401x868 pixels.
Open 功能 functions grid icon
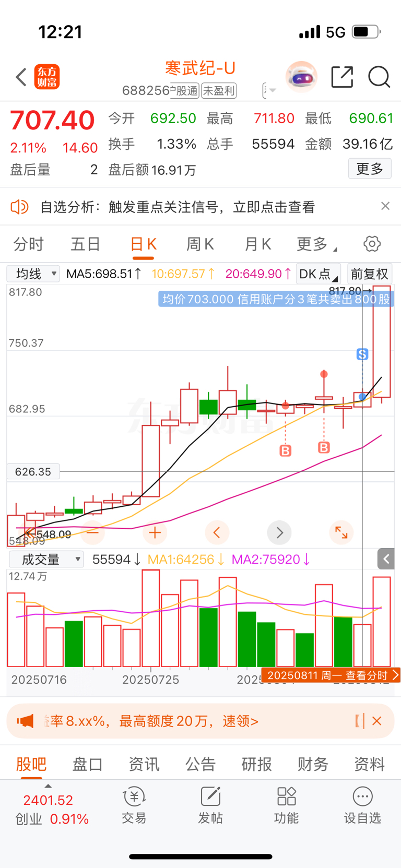286,805
